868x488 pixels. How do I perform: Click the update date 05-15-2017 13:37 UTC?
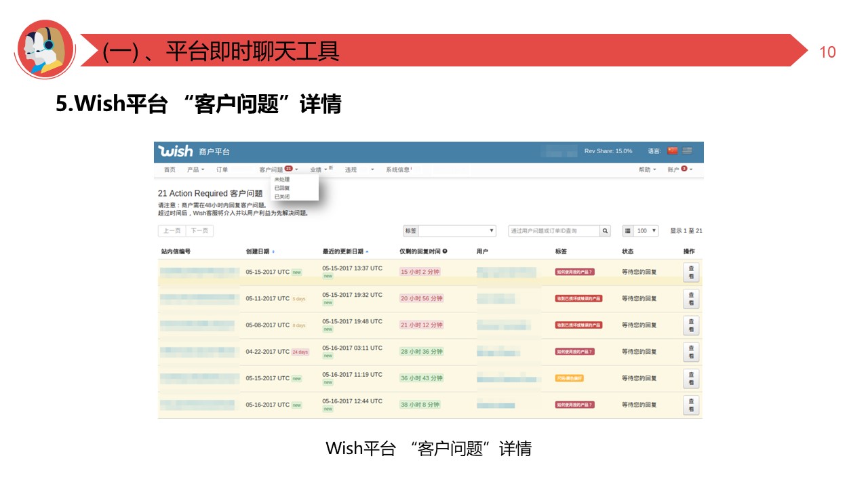[353, 268]
